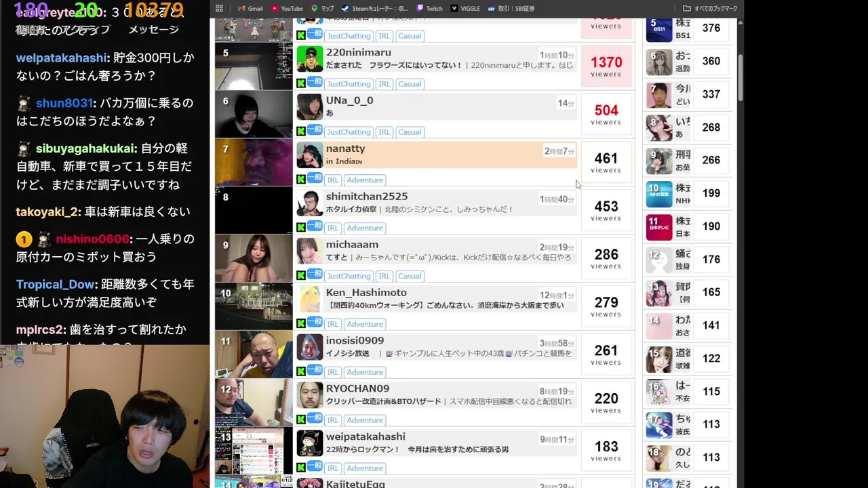Click weipatakahashi's channel avatar

(310, 444)
